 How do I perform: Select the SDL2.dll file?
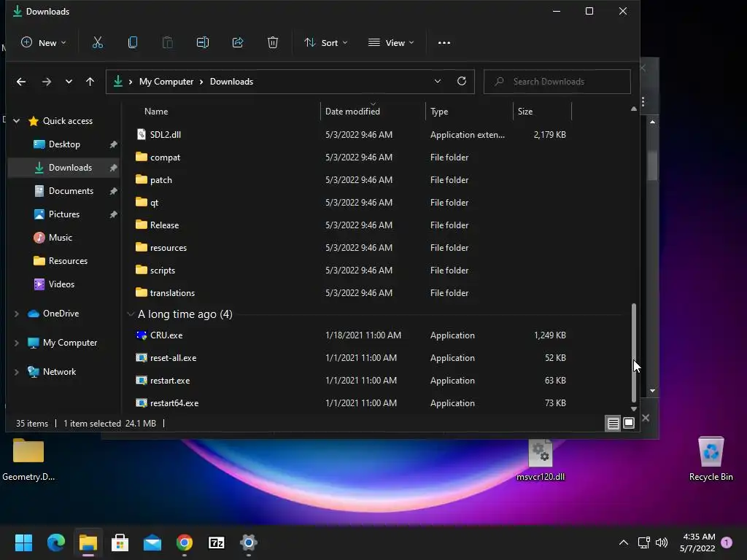click(x=165, y=135)
